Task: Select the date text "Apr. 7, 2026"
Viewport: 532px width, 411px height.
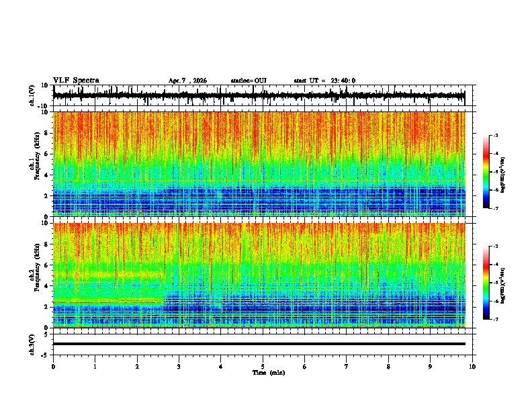Action: pos(187,81)
